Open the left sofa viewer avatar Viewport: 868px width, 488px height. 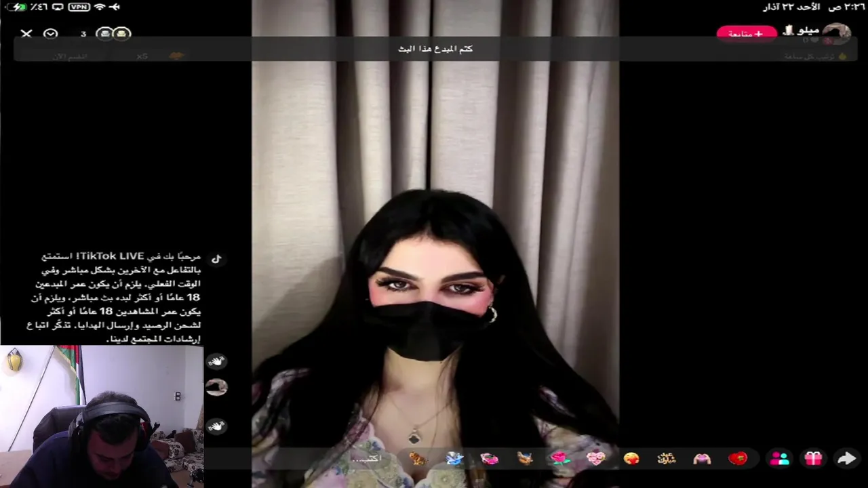tap(104, 34)
